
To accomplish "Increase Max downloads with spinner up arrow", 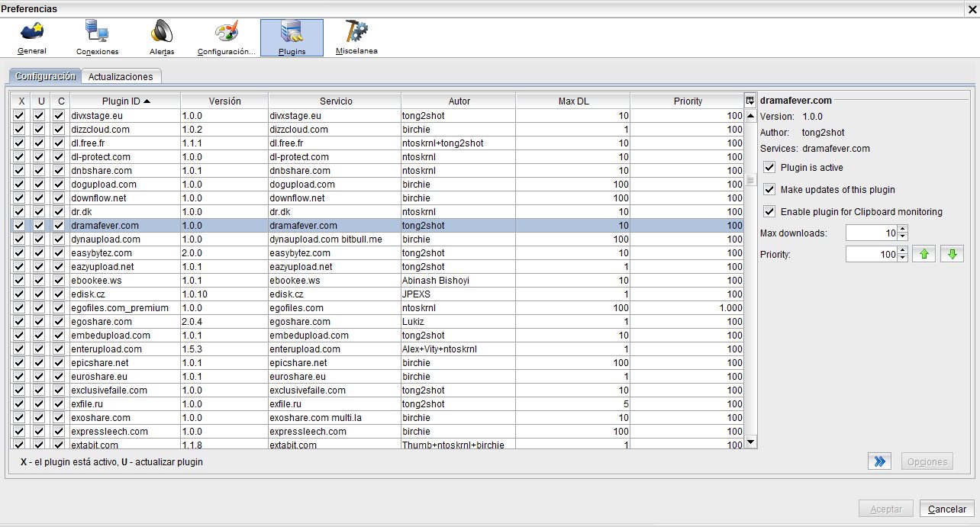I will click(903, 229).
